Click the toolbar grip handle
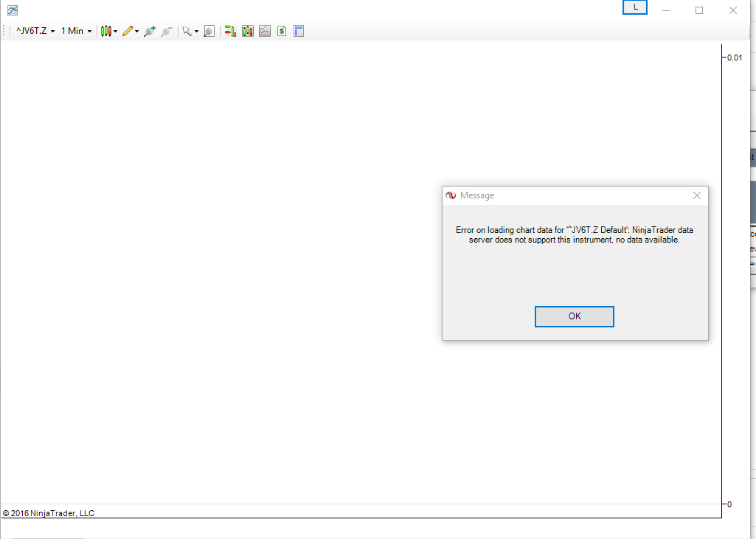 click(x=4, y=31)
